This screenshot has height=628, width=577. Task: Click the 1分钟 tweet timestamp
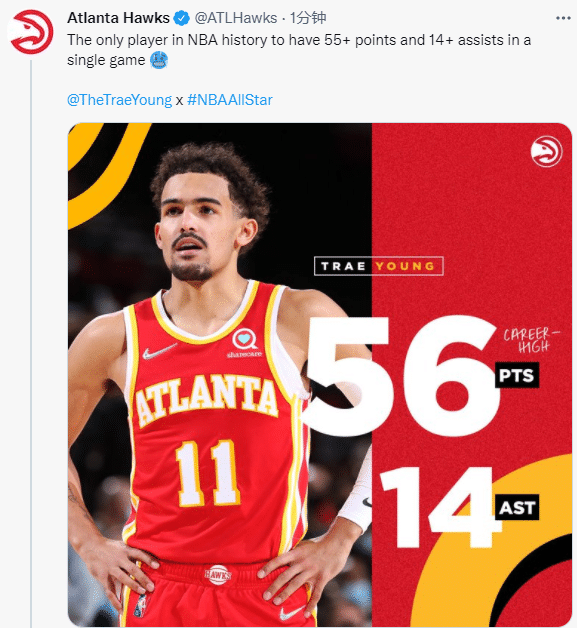[x=308, y=18]
